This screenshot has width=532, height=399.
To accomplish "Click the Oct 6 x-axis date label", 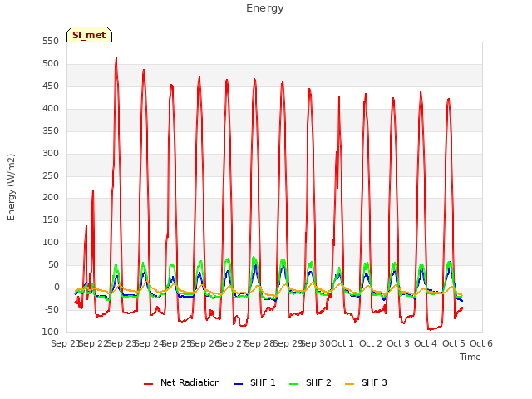I will pyautogui.click(x=481, y=343).
